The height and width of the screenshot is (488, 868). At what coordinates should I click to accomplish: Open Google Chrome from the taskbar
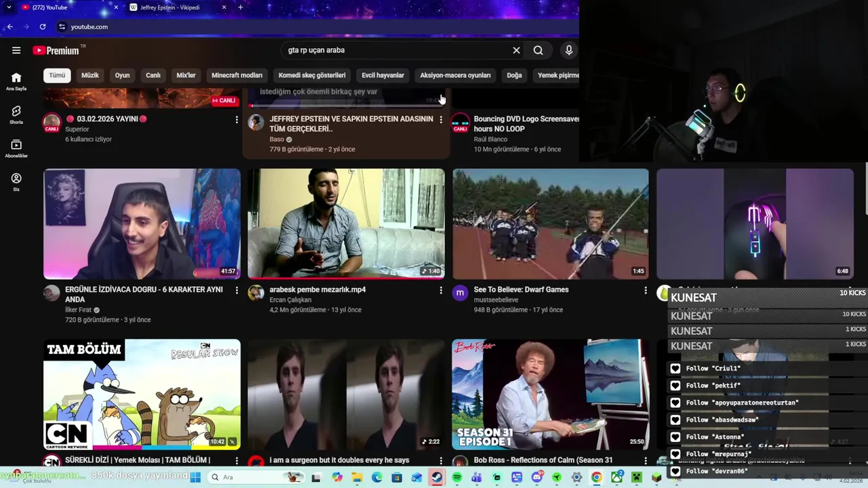pos(596,477)
